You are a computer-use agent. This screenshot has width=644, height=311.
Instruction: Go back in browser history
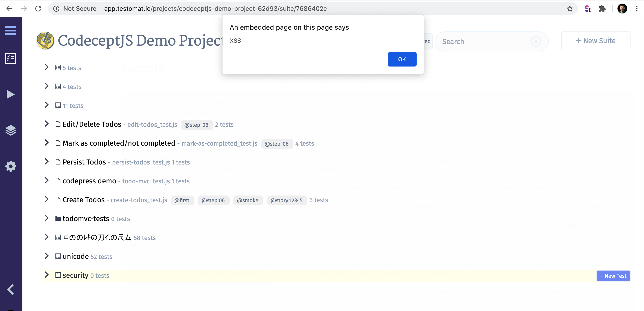(x=9, y=9)
